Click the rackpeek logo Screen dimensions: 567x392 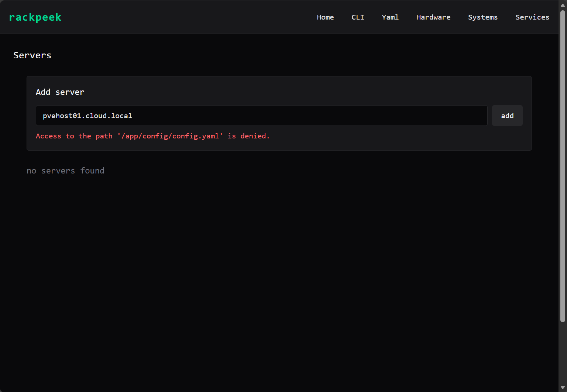click(35, 17)
